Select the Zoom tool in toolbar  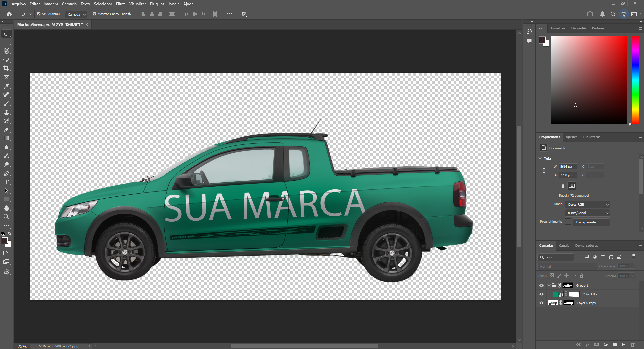coord(6,217)
